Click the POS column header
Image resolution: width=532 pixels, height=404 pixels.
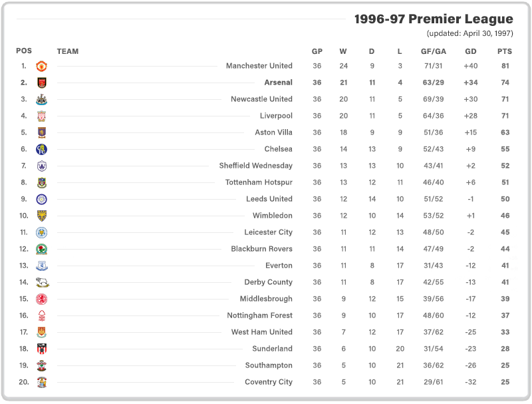(x=24, y=51)
